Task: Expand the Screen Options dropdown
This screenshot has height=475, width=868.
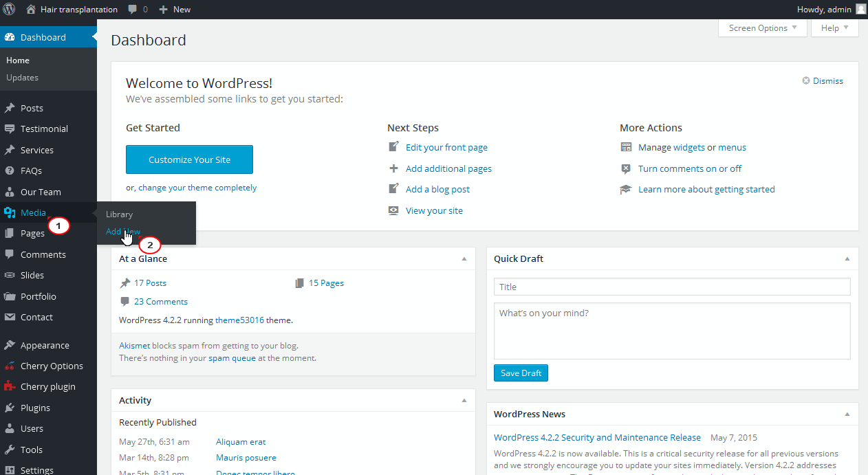Action: [x=761, y=27]
